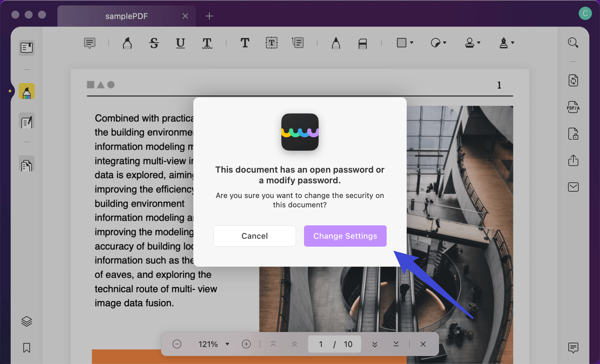Close the bottom page navigation bar

(423, 344)
